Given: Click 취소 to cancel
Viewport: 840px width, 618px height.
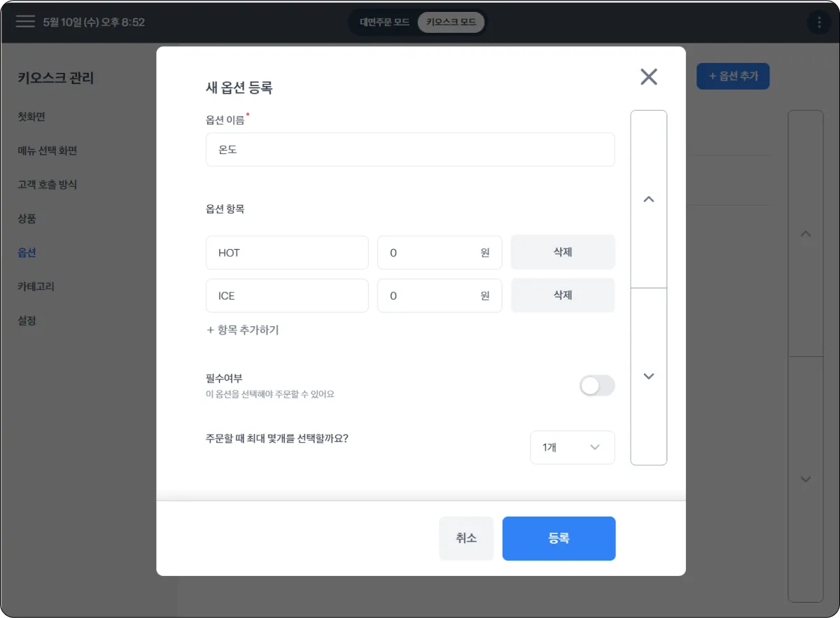Looking at the screenshot, I should tap(466, 538).
